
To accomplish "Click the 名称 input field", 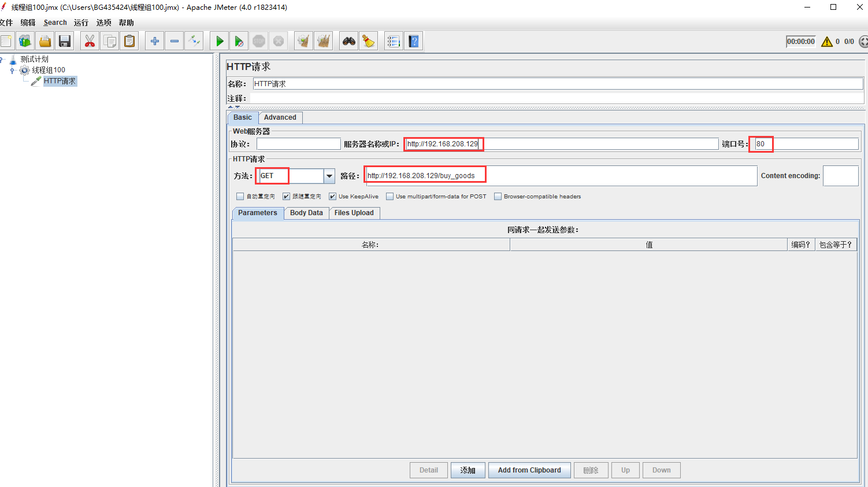I will (558, 84).
